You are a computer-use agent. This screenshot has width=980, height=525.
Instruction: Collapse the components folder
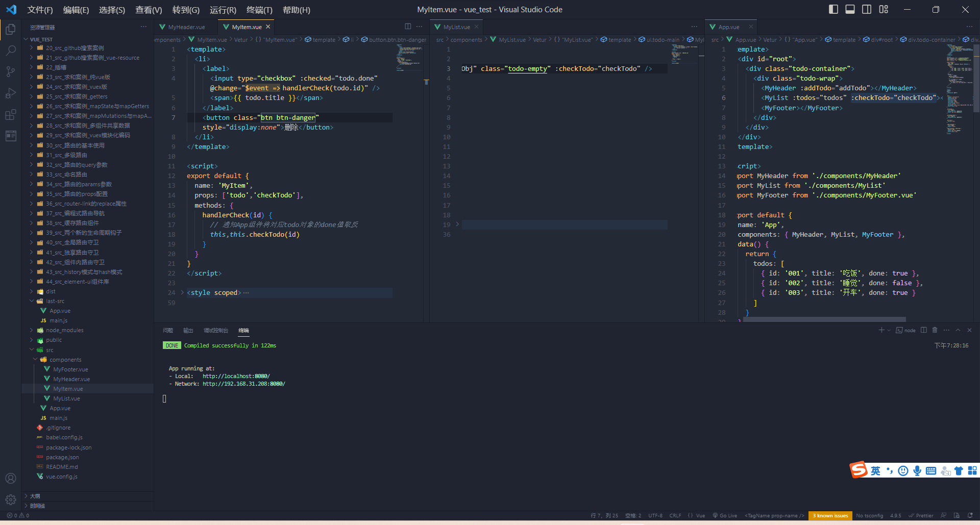coord(65,360)
